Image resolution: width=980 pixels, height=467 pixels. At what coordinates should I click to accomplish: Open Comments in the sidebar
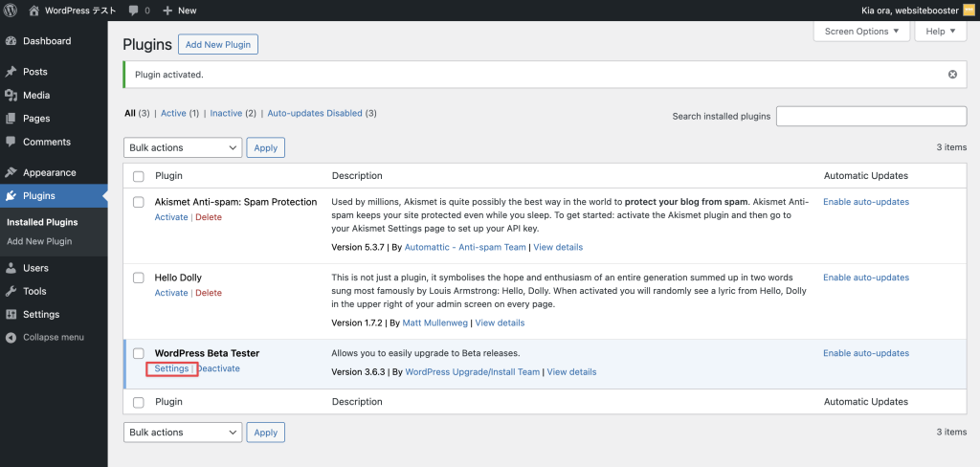click(47, 142)
